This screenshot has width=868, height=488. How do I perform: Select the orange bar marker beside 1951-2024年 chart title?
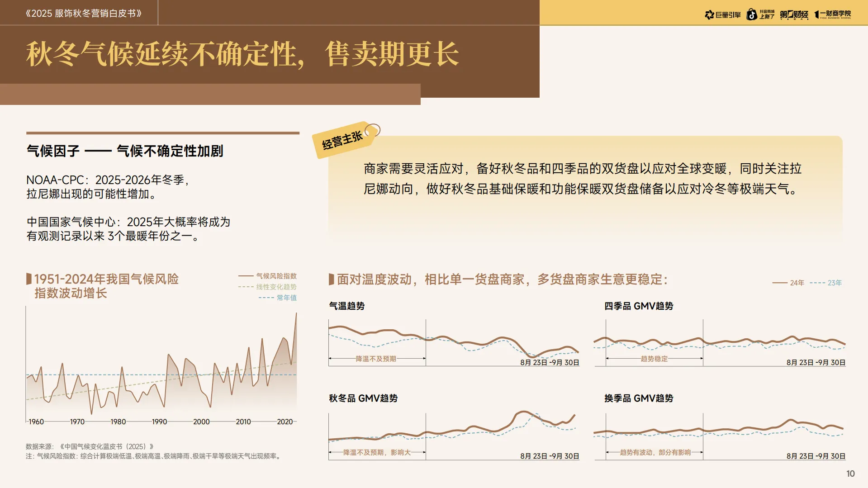pyautogui.click(x=28, y=279)
